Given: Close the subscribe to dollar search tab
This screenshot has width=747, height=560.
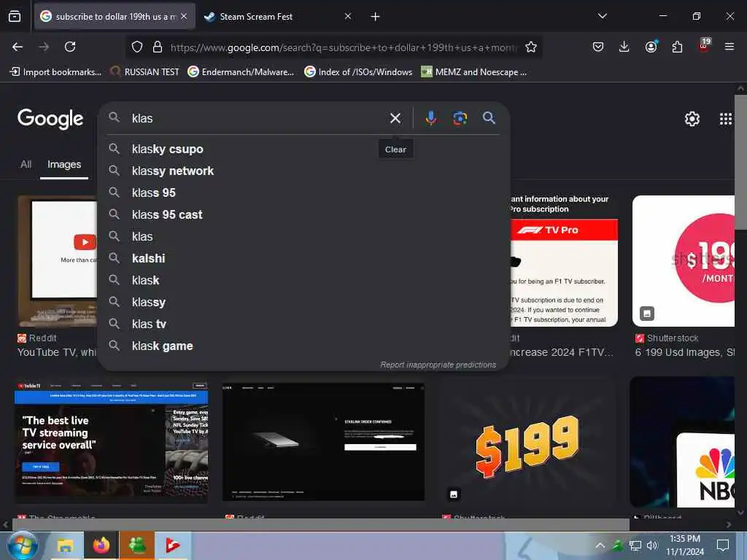Looking at the screenshot, I should click(x=184, y=16).
